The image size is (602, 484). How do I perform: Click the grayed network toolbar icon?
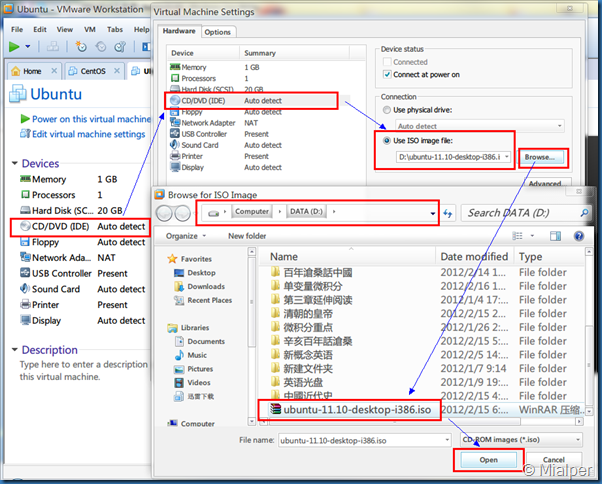tap(53, 47)
